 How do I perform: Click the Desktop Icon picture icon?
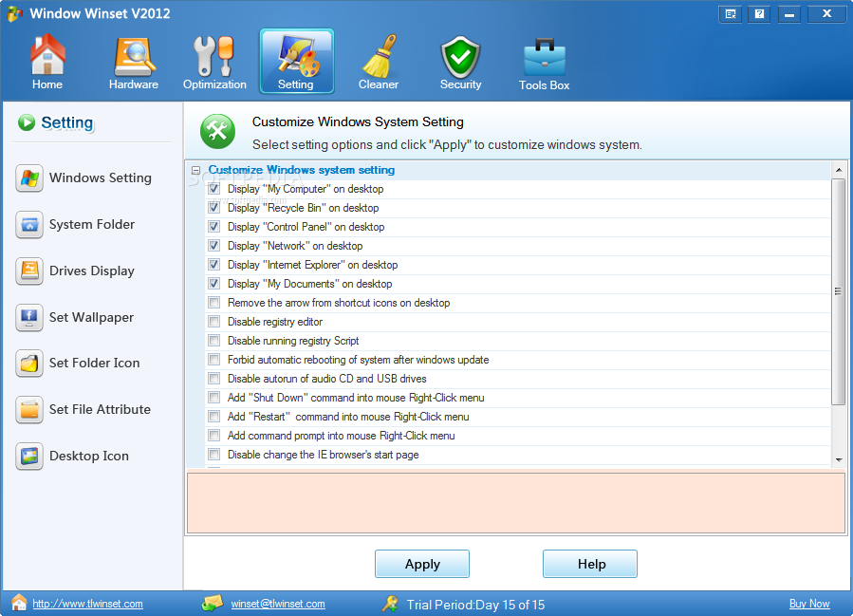pyautogui.click(x=29, y=456)
